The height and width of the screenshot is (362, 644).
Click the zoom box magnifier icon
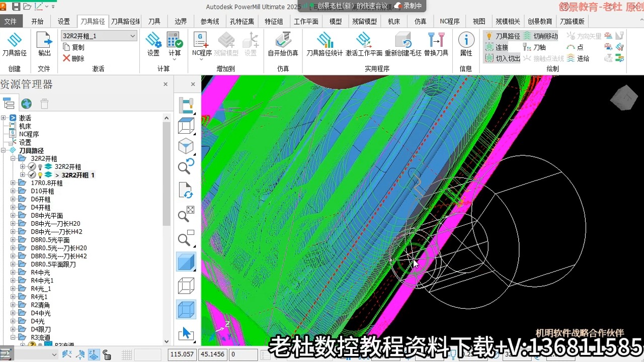186,238
